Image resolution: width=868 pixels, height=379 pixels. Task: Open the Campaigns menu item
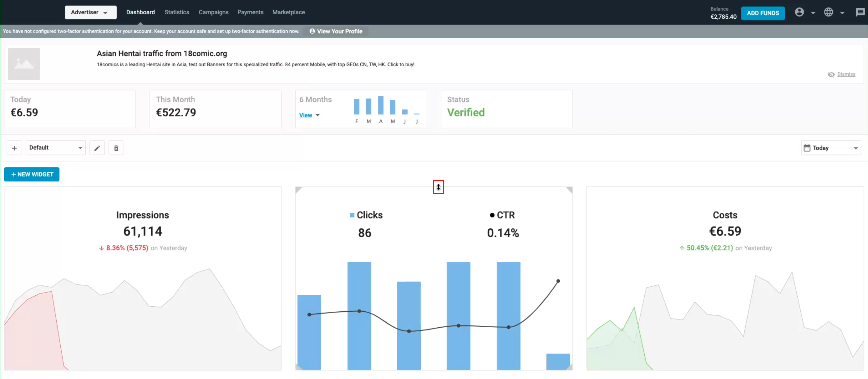(x=213, y=13)
